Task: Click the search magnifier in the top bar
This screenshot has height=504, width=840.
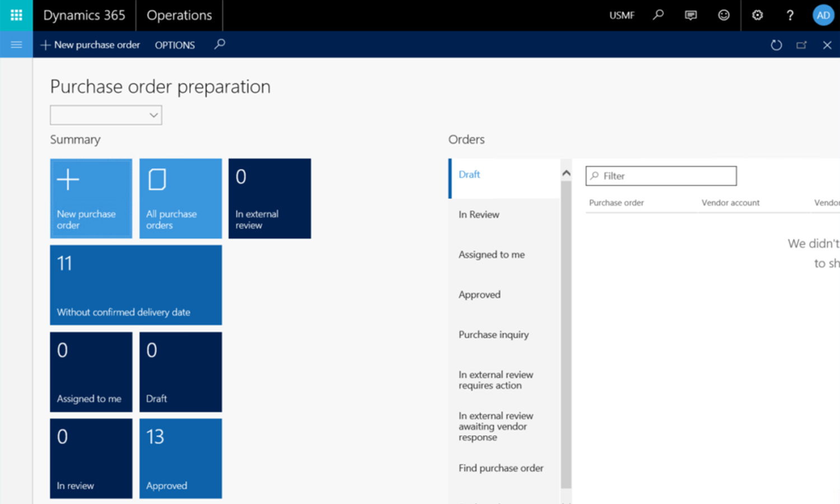Action: point(659,15)
